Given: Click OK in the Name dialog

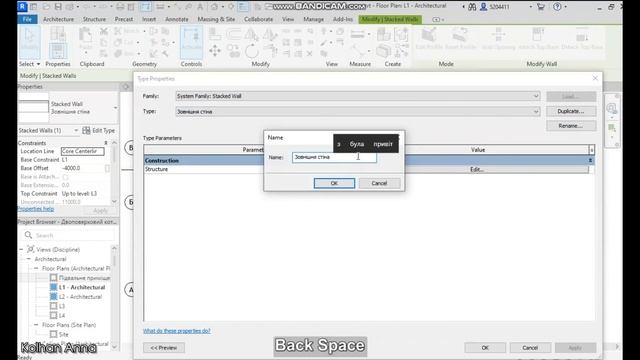Looking at the screenshot, I should pyautogui.click(x=334, y=183).
